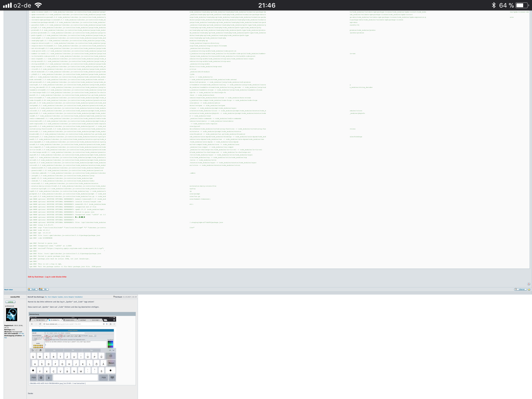Open the 48 Mal thanks-given link
The width and height of the screenshot is (532, 399).
click(21, 334)
